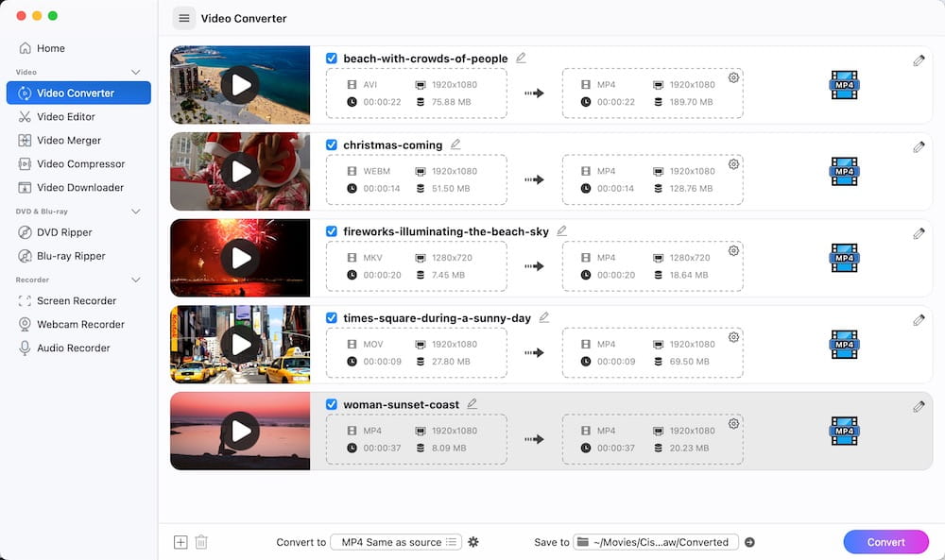945x560 pixels.
Task: Rename fireworks-illuminating-the-beach-sky via its pencil icon
Action: pyautogui.click(x=561, y=230)
